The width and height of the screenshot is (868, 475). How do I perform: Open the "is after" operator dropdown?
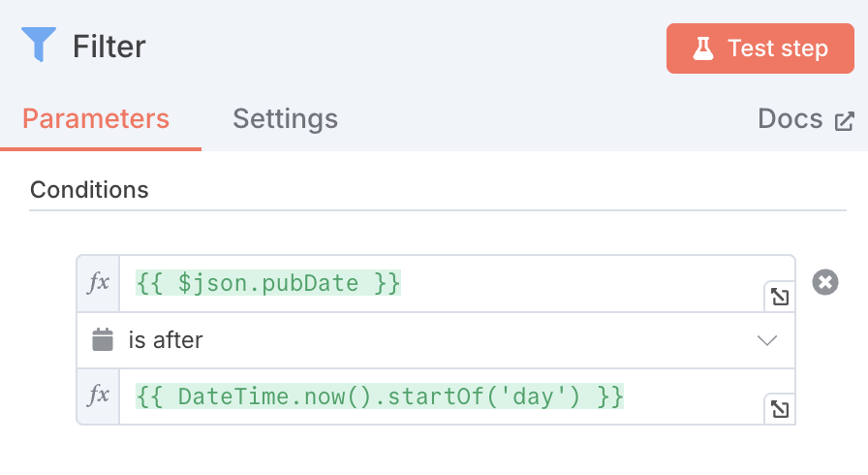pos(436,340)
